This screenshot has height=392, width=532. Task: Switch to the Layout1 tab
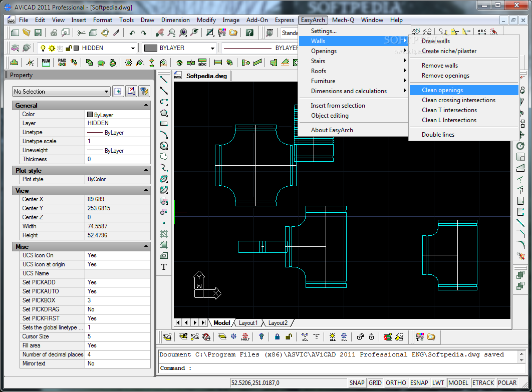(248, 323)
